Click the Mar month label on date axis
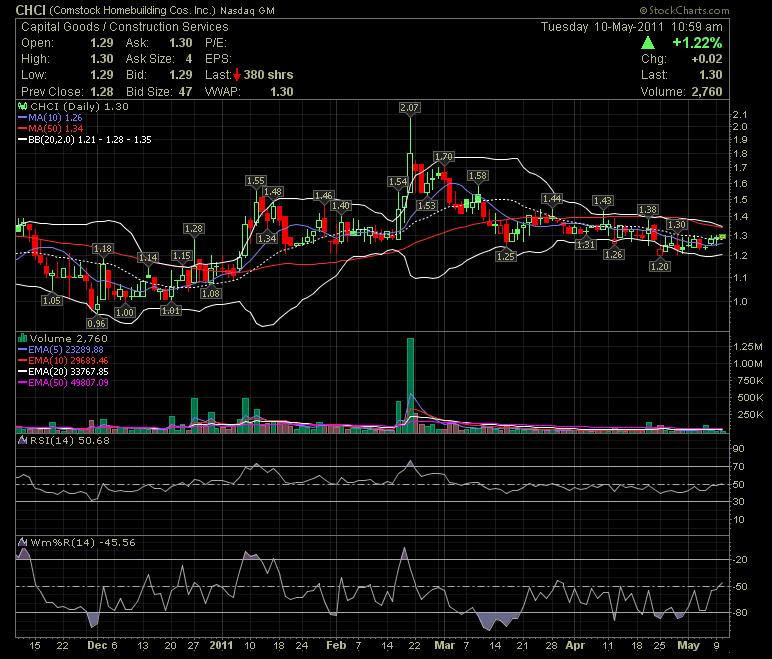This screenshot has height=659, width=772. 445,645
